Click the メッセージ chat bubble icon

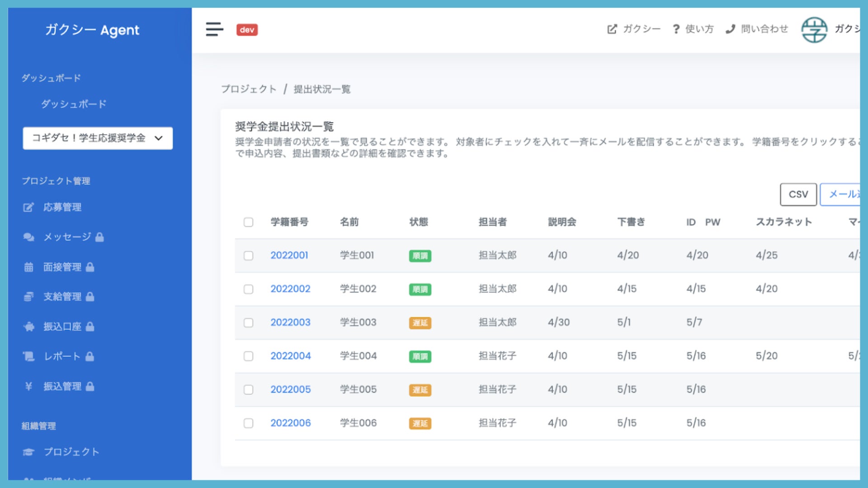coord(28,237)
